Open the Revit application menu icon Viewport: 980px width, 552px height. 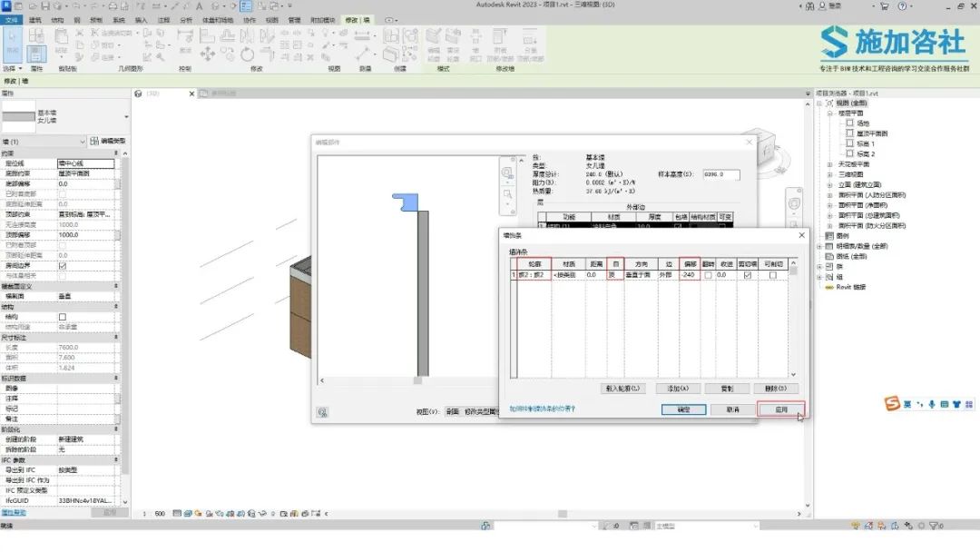[x=6, y=5]
